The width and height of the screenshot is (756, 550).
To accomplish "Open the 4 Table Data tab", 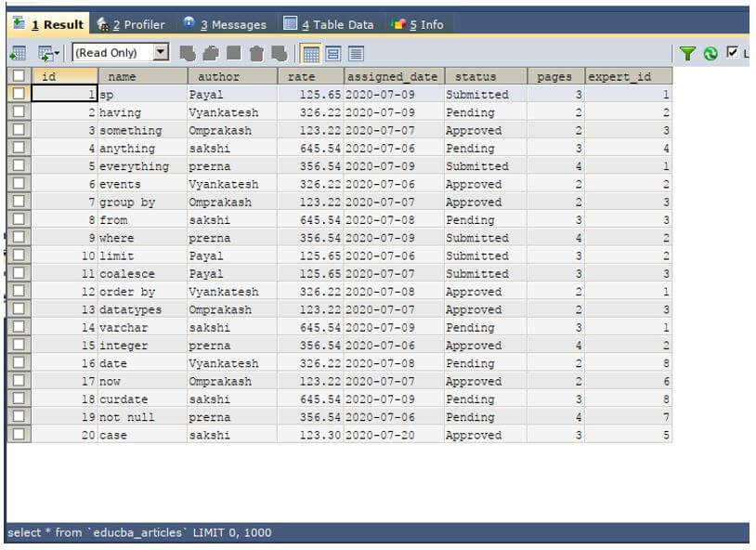I will click(329, 23).
